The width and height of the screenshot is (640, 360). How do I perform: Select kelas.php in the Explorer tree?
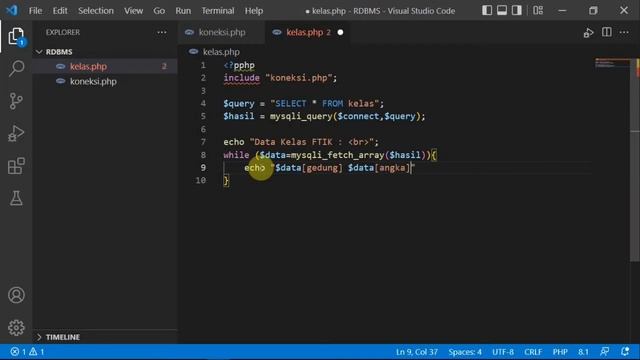coord(105,67)
